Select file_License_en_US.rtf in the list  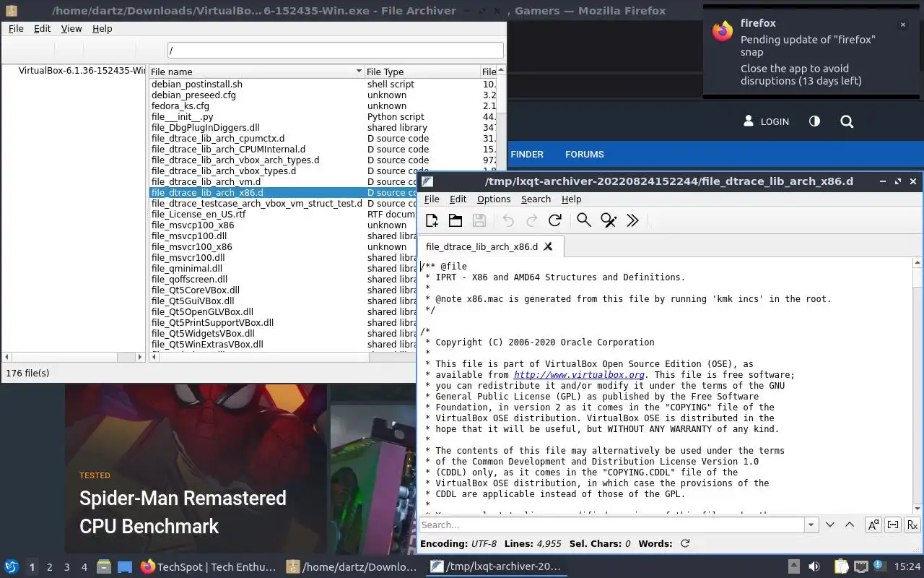(199, 215)
